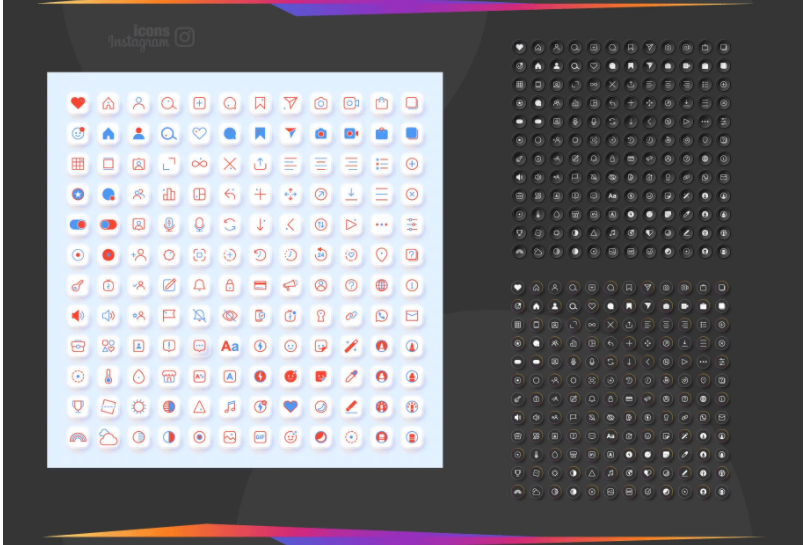This screenshot has height=545, width=804.
Task: Click the infinity symbol icon in light panel
Action: pos(199,164)
